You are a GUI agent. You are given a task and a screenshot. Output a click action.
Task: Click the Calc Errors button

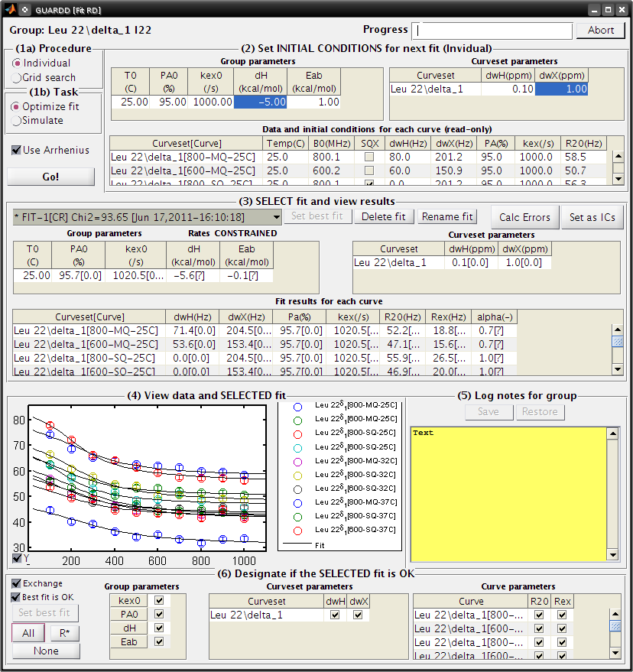(524, 217)
